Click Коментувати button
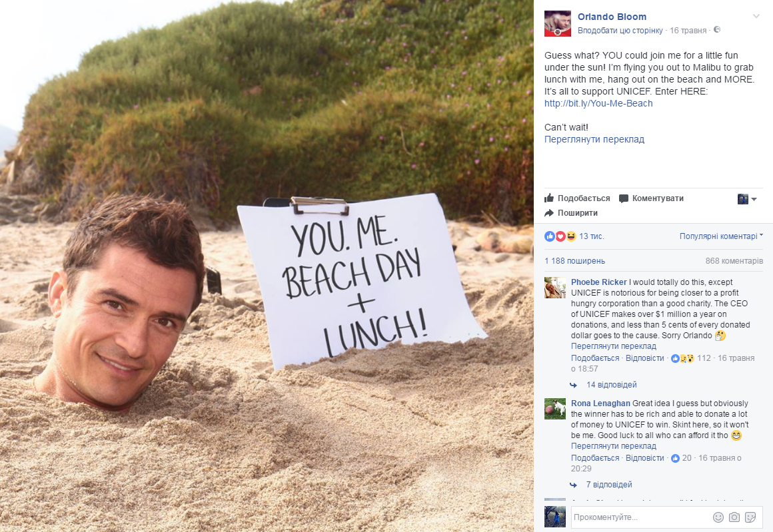 point(651,198)
